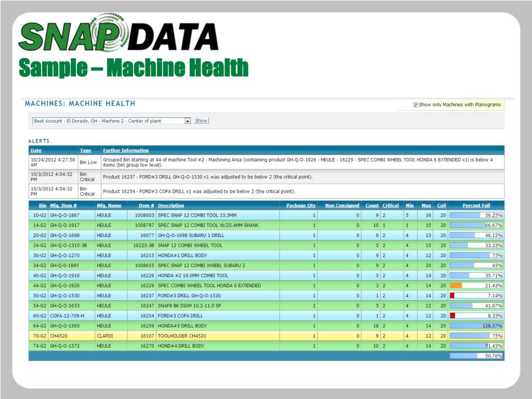The width and height of the screenshot is (532, 399).
Task: Click the 56.25% percent full bar
Action: tap(476, 215)
